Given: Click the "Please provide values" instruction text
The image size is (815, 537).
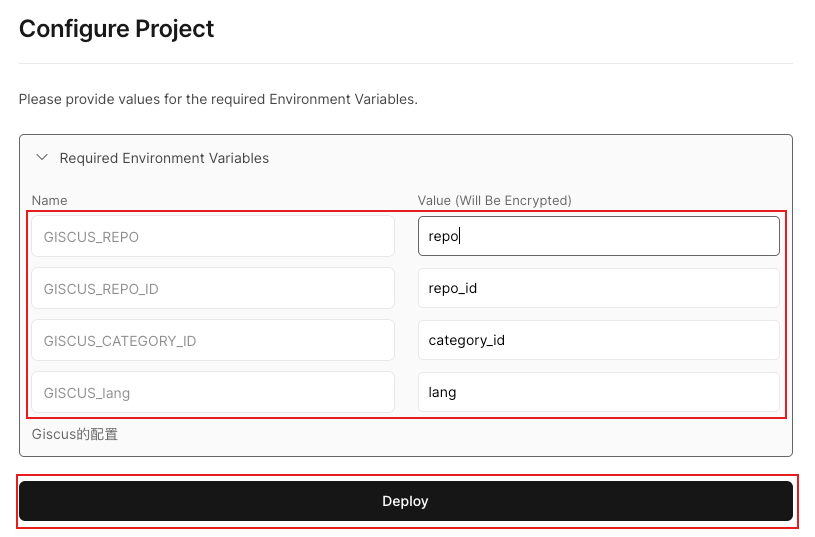Looking at the screenshot, I should tap(217, 100).
